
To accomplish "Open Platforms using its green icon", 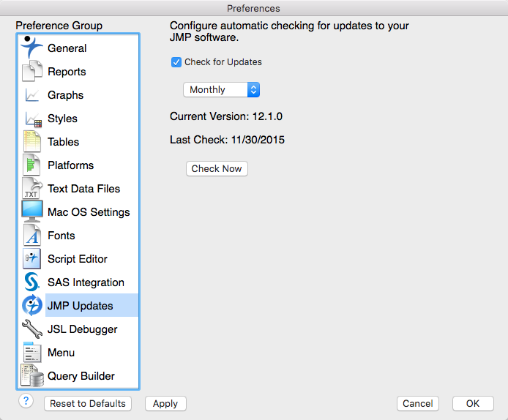I will click(x=32, y=165).
